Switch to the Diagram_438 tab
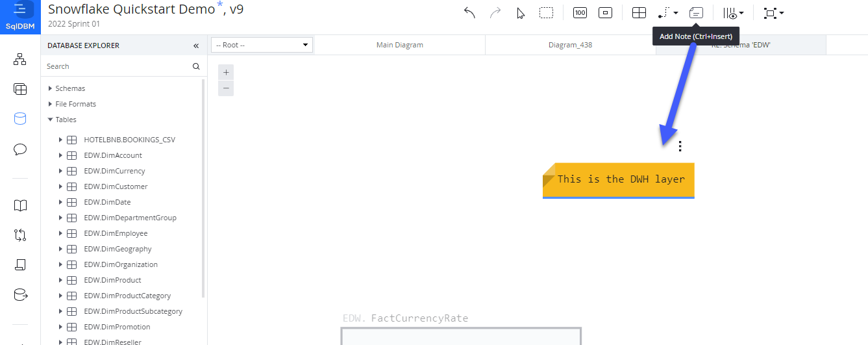868x345 pixels. point(570,45)
